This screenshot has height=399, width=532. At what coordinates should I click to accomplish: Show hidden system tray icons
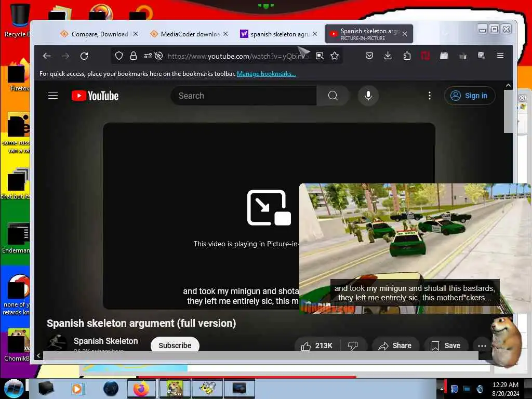(442, 389)
